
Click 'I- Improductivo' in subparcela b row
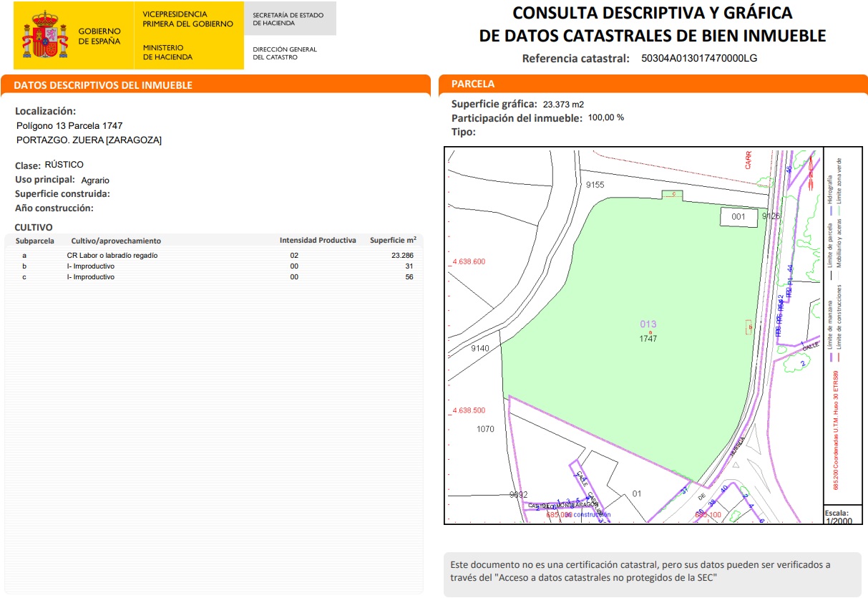[x=90, y=266]
